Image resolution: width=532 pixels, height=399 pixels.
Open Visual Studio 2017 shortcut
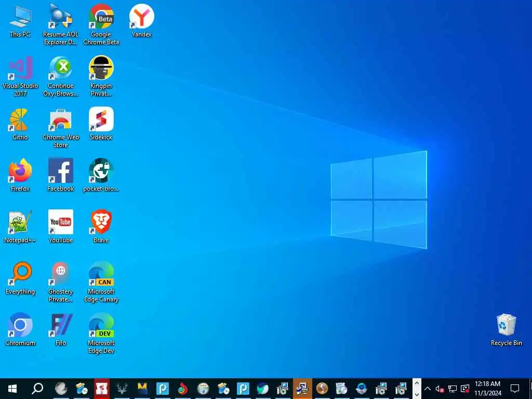20,76
